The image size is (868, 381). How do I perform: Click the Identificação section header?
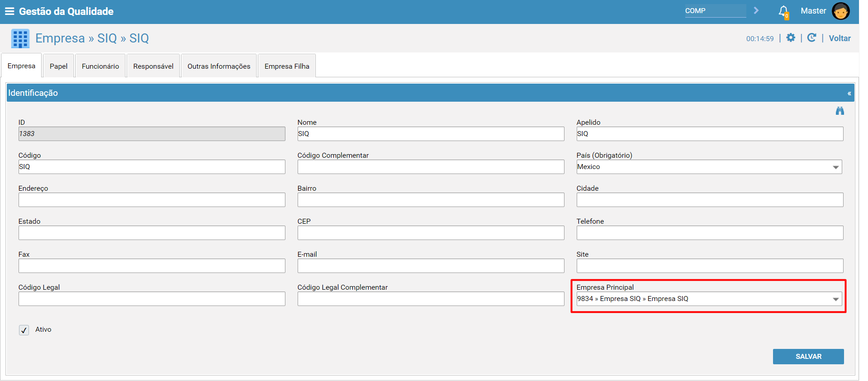coord(430,93)
